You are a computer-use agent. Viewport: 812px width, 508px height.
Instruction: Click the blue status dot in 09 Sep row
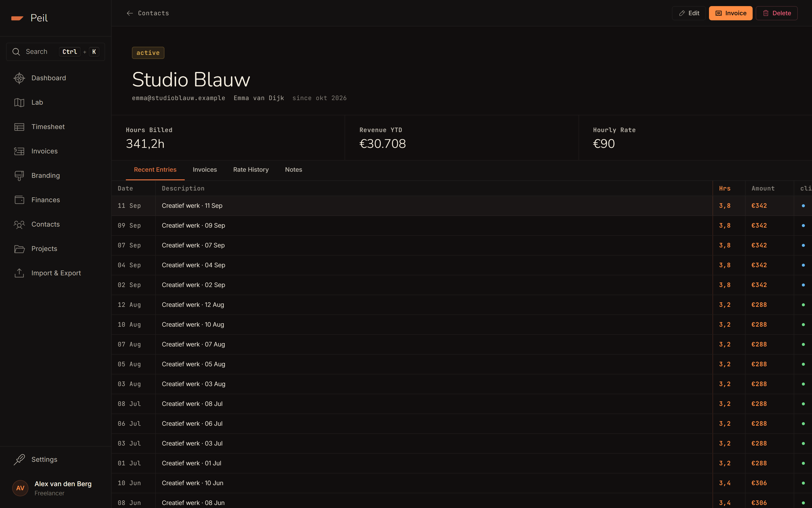[803, 226]
